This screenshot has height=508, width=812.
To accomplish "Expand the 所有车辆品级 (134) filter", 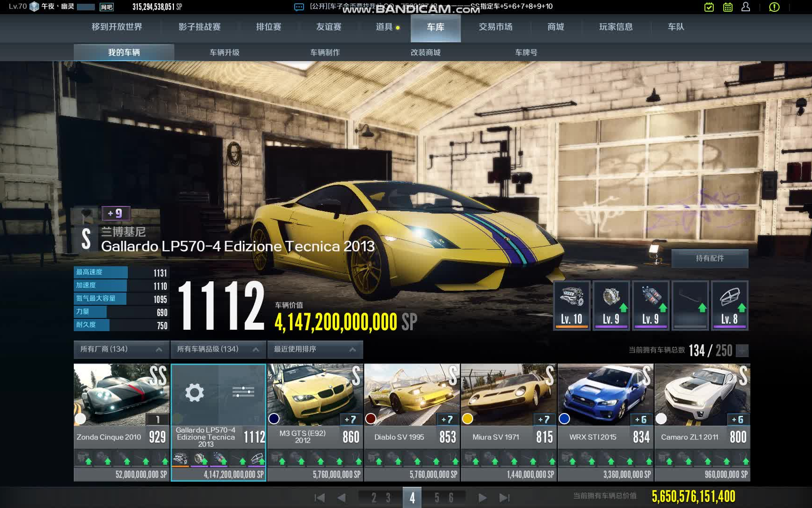I will [x=219, y=349].
